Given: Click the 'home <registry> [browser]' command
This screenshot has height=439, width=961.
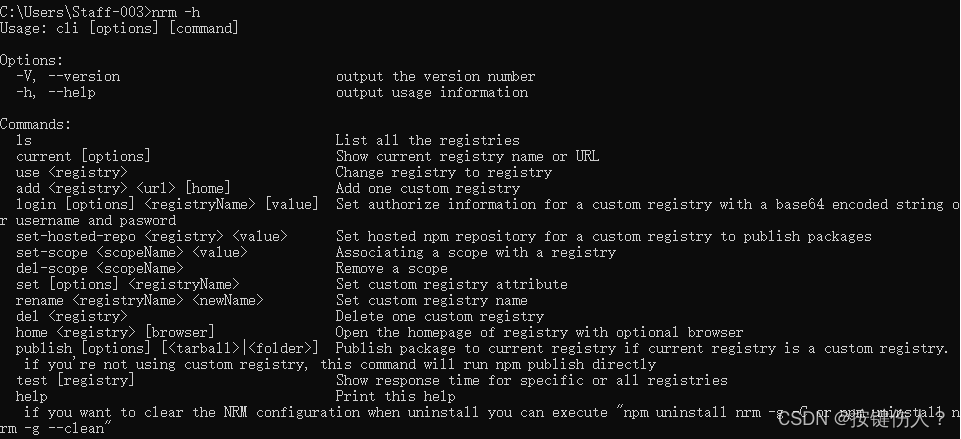Looking at the screenshot, I should 115,332.
